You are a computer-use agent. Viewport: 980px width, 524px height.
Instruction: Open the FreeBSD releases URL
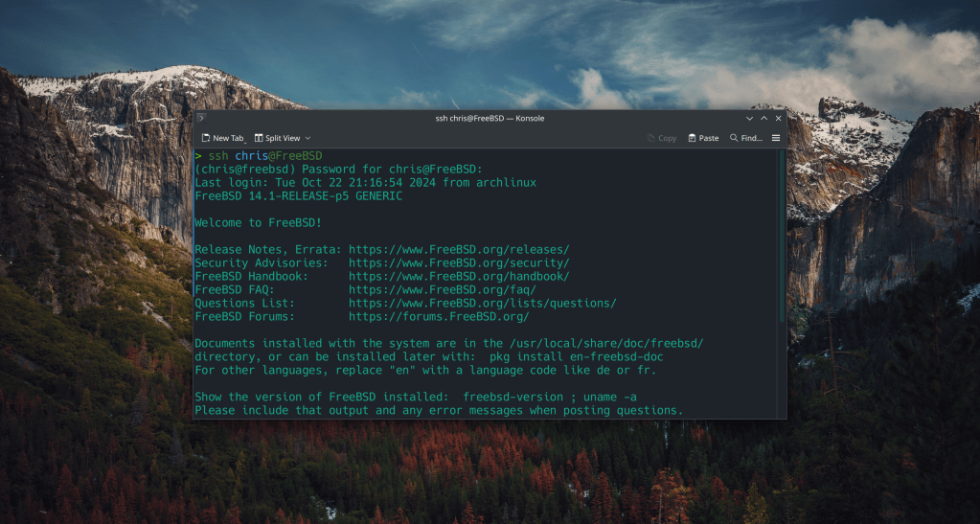click(x=459, y=250)
